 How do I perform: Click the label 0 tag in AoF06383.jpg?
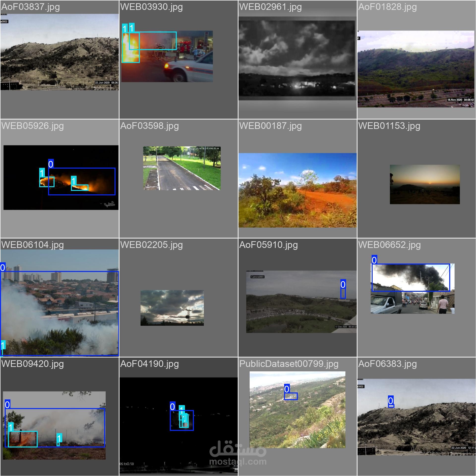(390, 400)
